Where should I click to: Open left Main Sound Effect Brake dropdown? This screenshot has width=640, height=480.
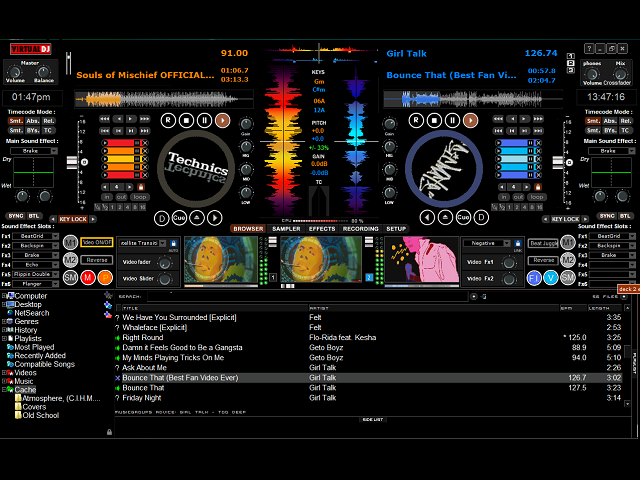[54, 151]
